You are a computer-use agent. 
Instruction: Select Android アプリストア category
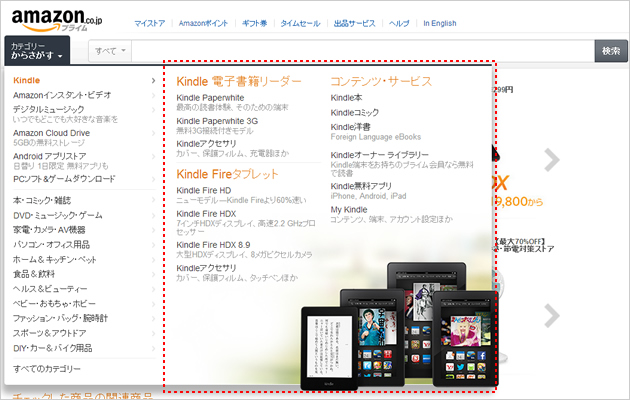[x=49, y=156]
